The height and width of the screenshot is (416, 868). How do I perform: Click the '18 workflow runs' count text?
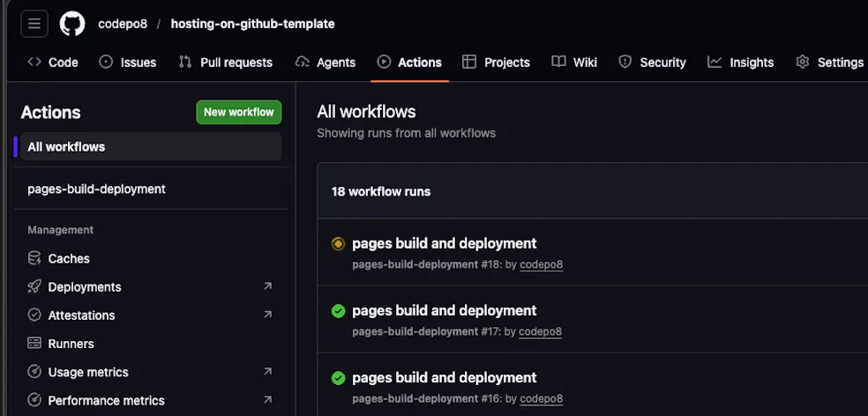(381, 191)
